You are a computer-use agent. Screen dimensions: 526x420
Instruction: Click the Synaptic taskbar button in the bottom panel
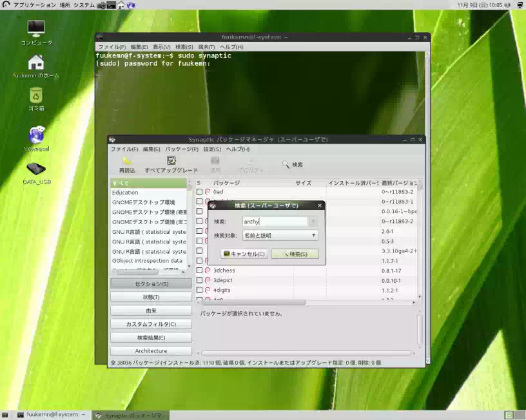[130, 415]
